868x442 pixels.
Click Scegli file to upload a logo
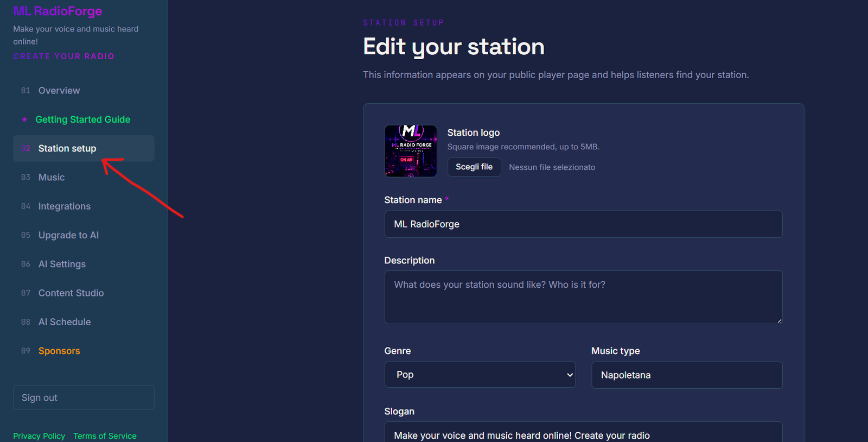474,167
